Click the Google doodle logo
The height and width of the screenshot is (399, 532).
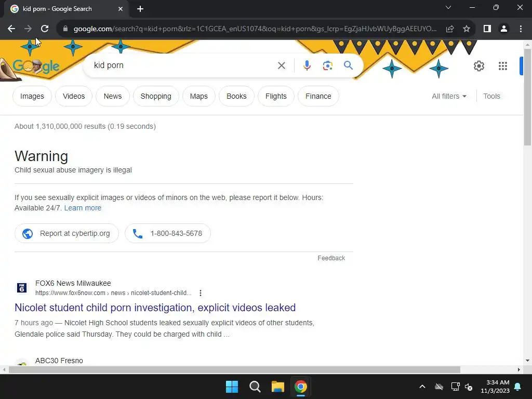pyautogui.click(x=36, y=66)
